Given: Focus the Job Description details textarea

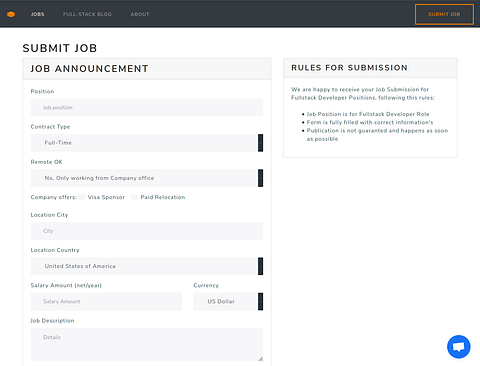Looking at the screenshot, I should pos(147,345).
